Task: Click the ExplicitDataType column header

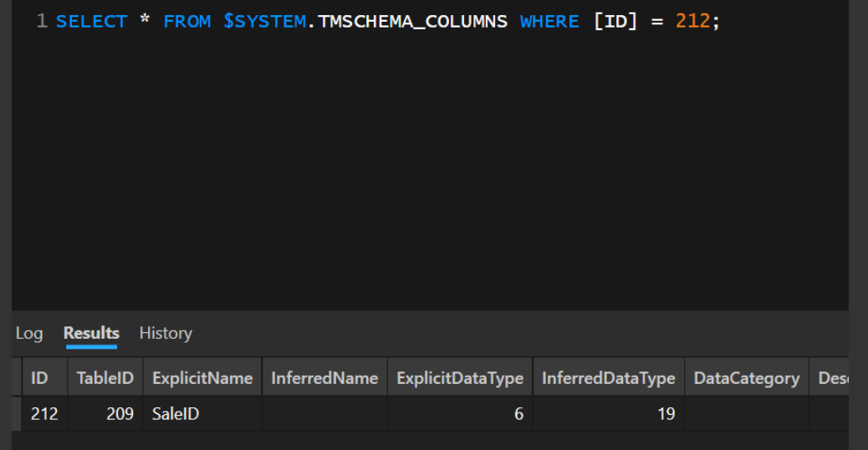Action: coord(459,378)
